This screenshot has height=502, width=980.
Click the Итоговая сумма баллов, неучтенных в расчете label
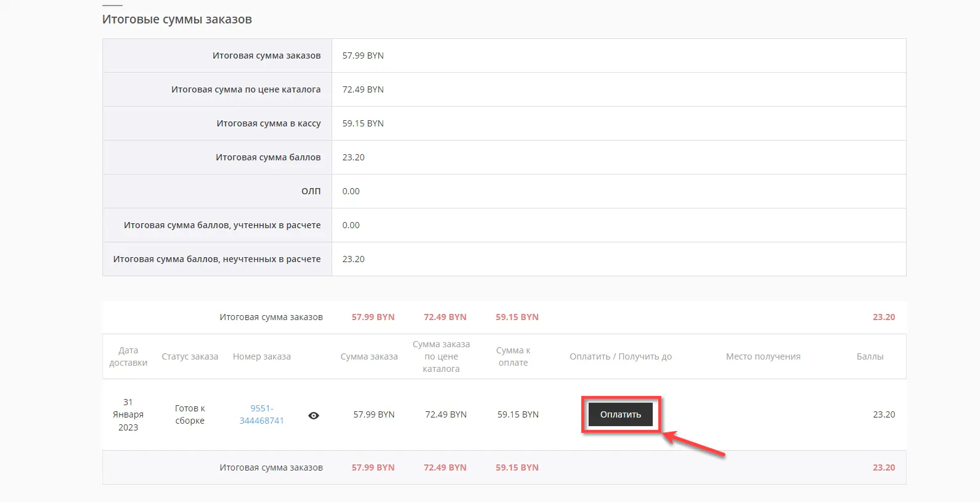pos(216,259)
